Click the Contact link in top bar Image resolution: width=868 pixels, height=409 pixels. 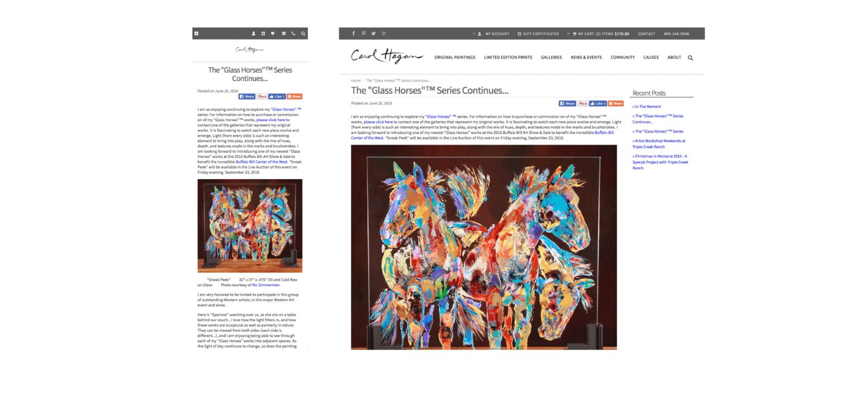click(x=646, y=34)
